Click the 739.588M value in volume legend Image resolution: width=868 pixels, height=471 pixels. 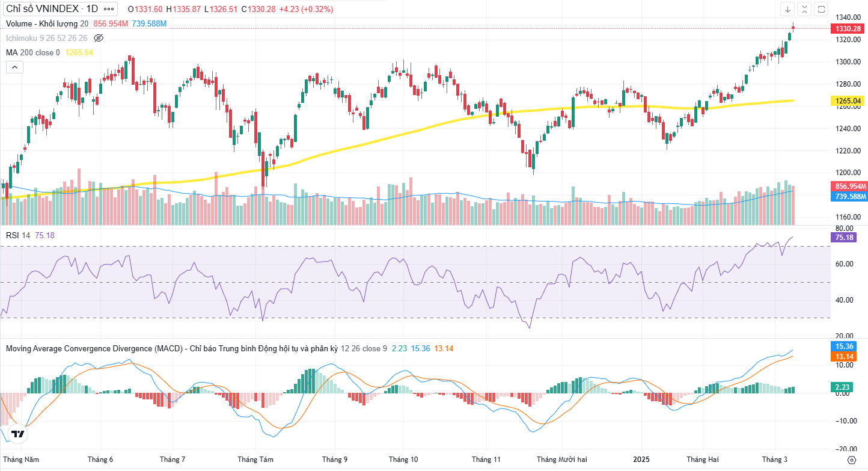pos(149,23)
